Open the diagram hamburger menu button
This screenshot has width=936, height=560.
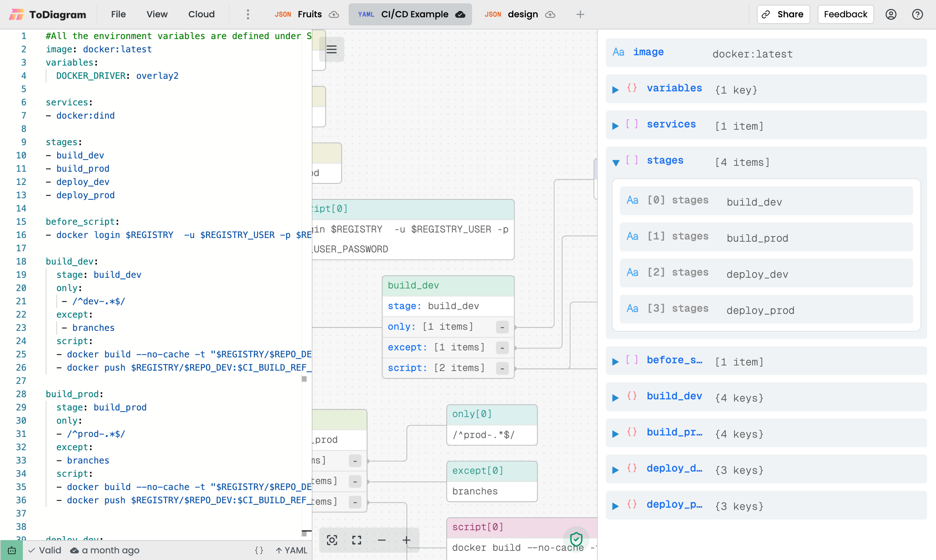tap(331, 49)
